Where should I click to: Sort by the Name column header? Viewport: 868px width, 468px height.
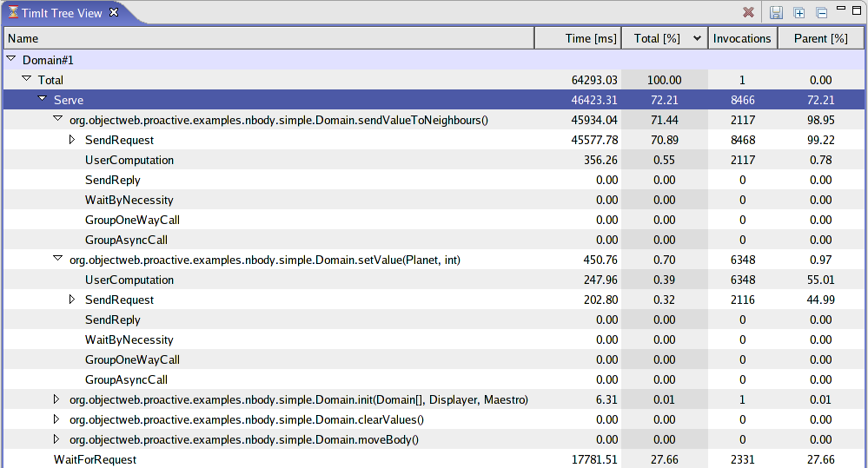coord(269,38)
